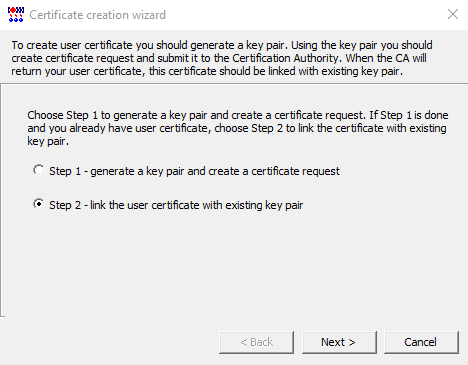This screenshot has height=365, width=468.
Task: Select the Step 2 radio button circle
Action: pos(39,204)
